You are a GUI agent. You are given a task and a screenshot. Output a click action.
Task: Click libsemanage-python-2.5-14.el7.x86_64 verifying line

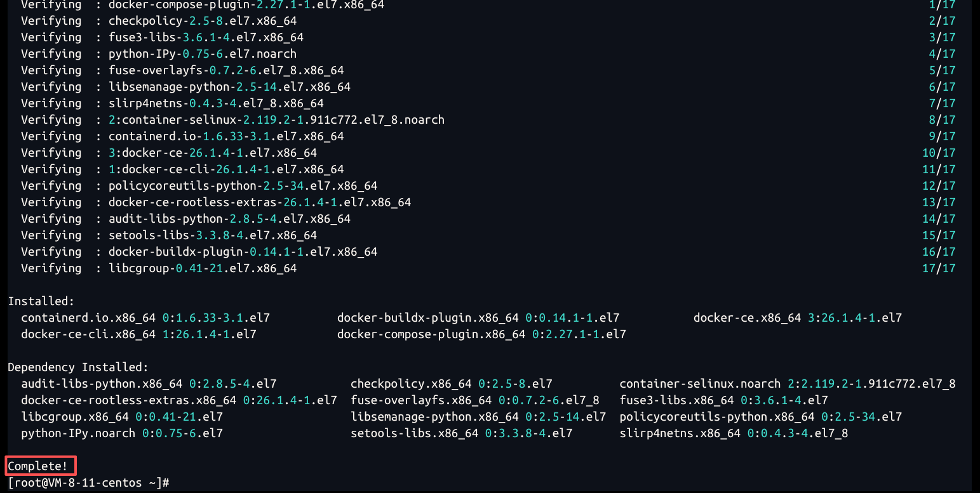(x=488, y=86)
